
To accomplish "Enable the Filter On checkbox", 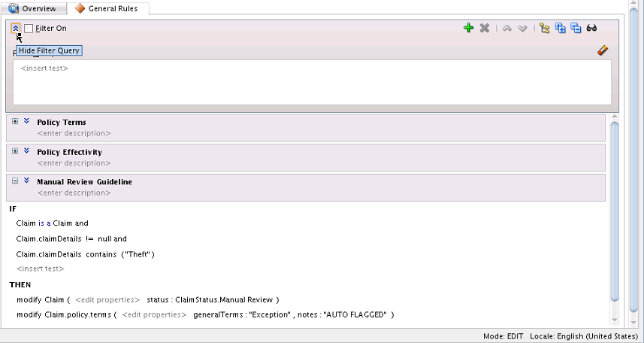I will click(29, 29).
